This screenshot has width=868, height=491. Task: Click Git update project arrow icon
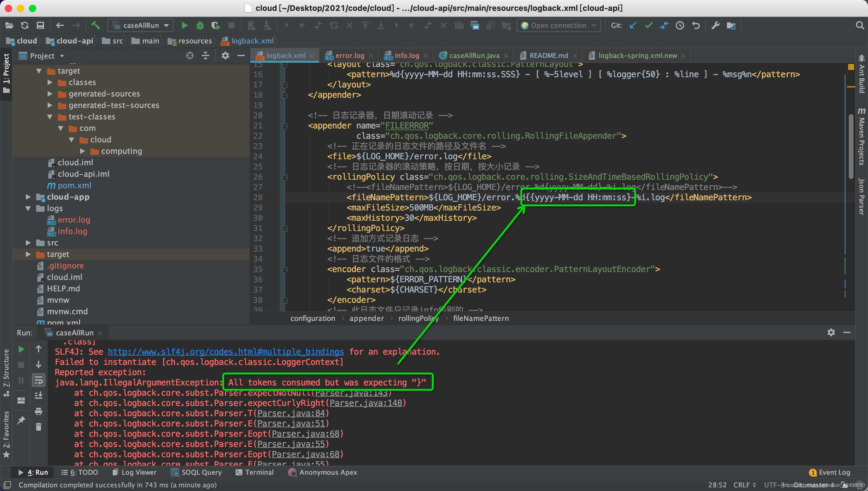click(x=633, y=25)
